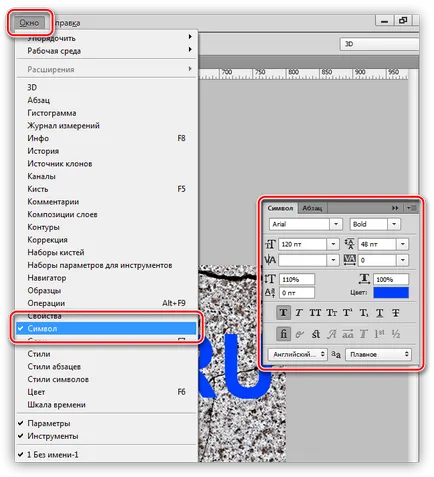The width and height of the screenshot is (434, 477).
Task: Open the Символ panel flyout menu
Action: (411, 208)
